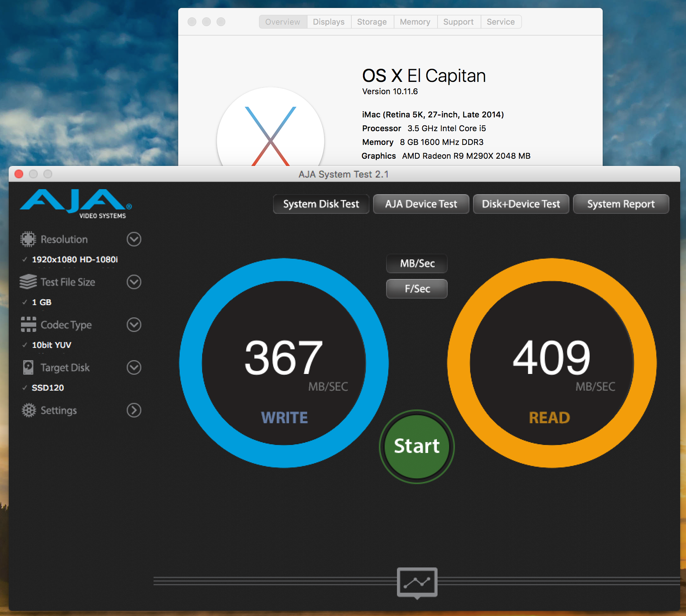Expand the Resolution dropdown chevron

[x=134, y=239]
